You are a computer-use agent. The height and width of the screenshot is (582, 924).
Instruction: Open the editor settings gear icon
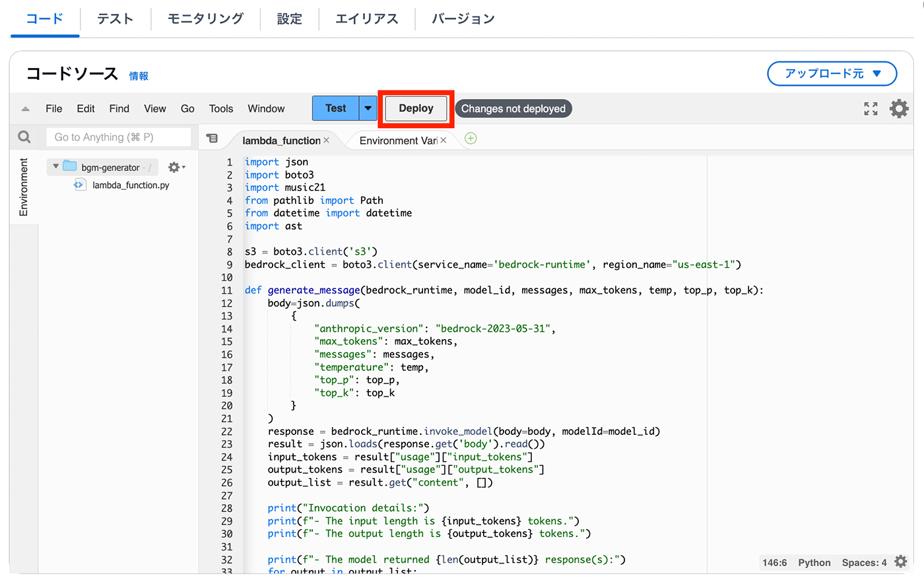coord(898,108)
